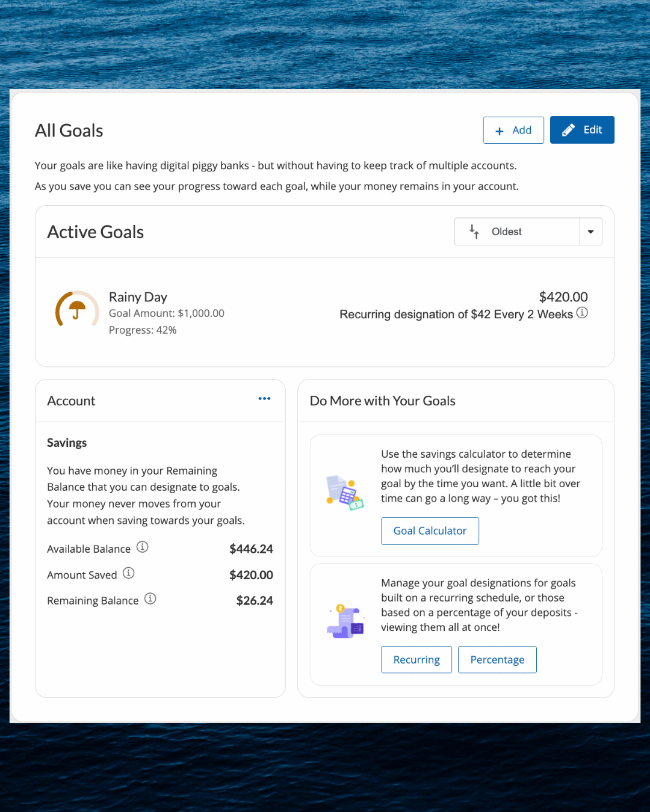Open the Oldest sort order selector

point(516,232)
